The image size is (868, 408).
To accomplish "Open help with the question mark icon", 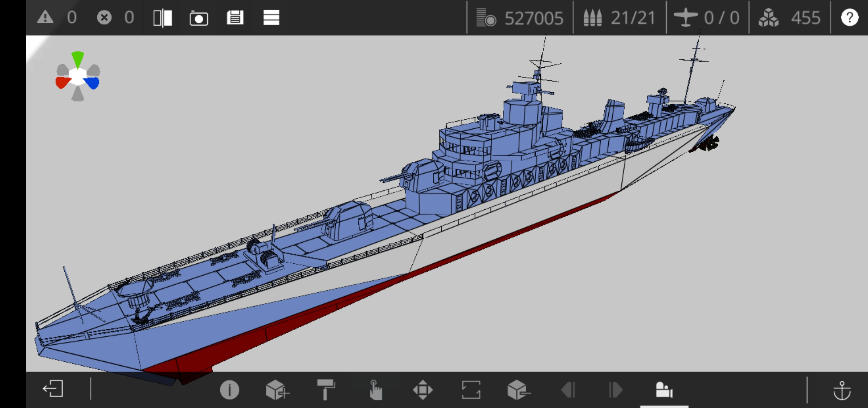I will (850, 17).
